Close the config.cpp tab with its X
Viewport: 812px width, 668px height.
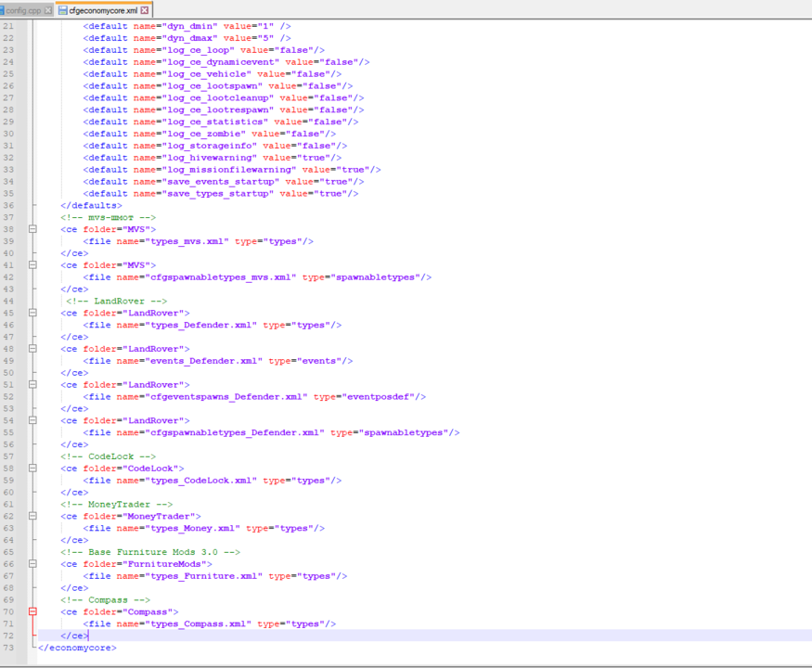(x=47, y=10)
